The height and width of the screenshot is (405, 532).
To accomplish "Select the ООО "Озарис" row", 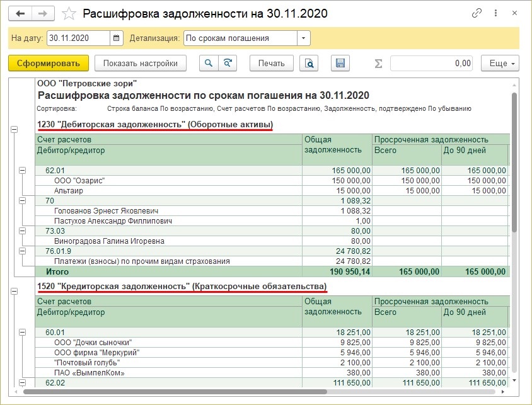I will pyautogui.click(x=272, y=180).
